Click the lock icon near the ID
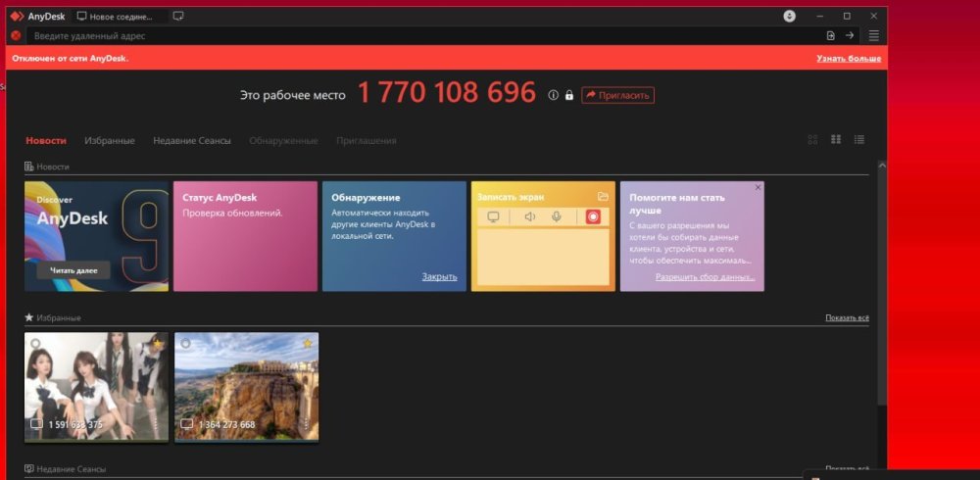Viewport: 980px width, 480px height. 568,95
